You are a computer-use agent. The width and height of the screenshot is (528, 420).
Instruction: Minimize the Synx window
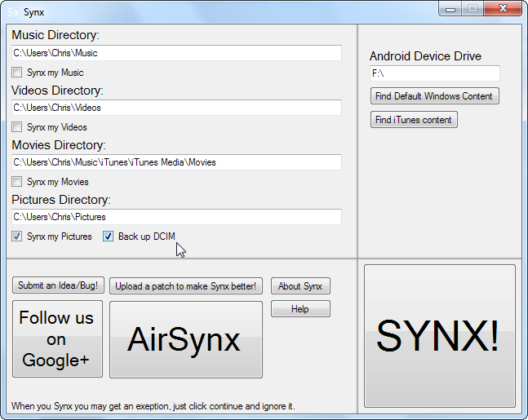pos(450,9)
